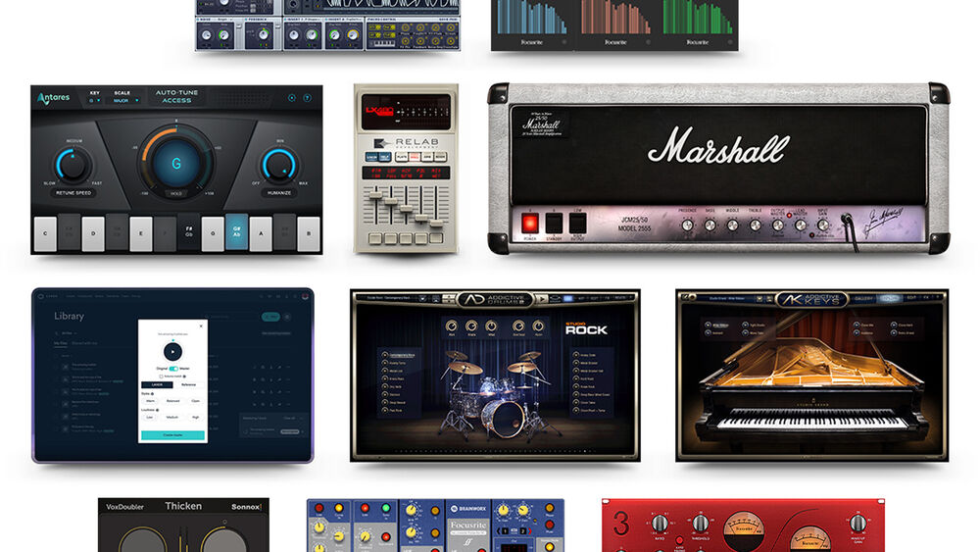Toggle the C note key in Auto-Tune
Screen dimensions: 980x552
pos(45,233)
